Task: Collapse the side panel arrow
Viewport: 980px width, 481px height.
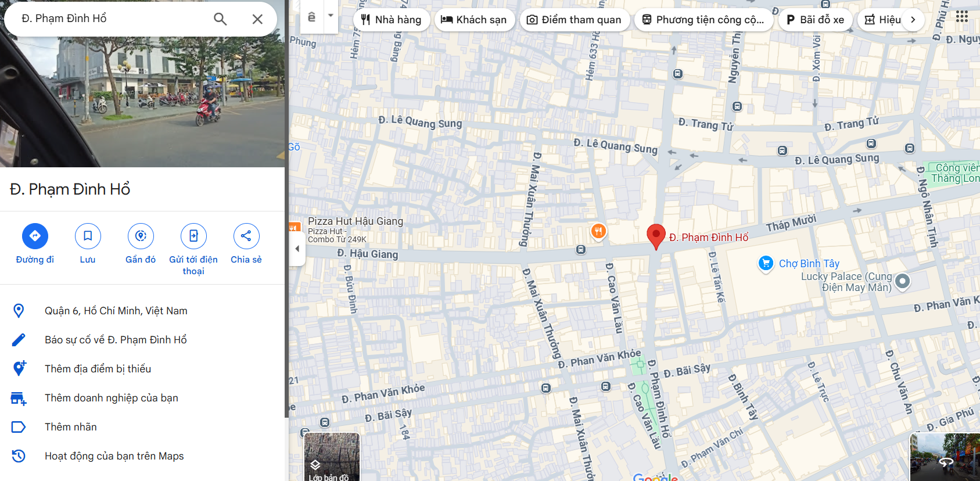Action: (x=297, y=249)
